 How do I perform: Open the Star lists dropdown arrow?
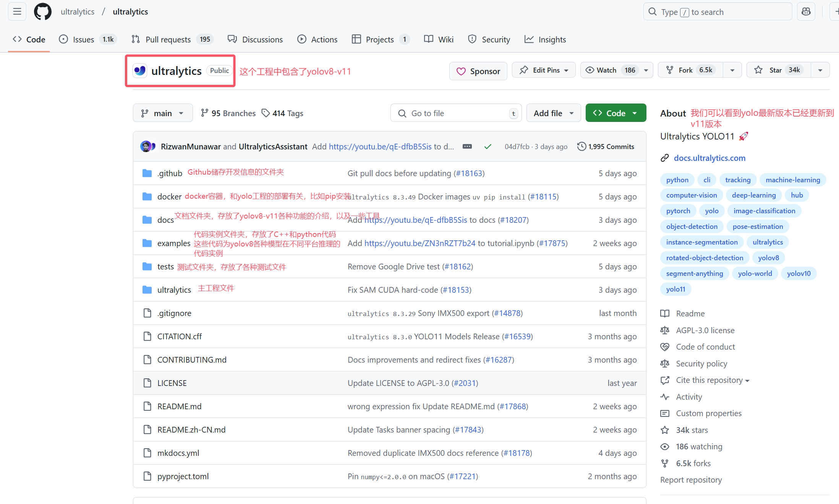pos(820,70)
